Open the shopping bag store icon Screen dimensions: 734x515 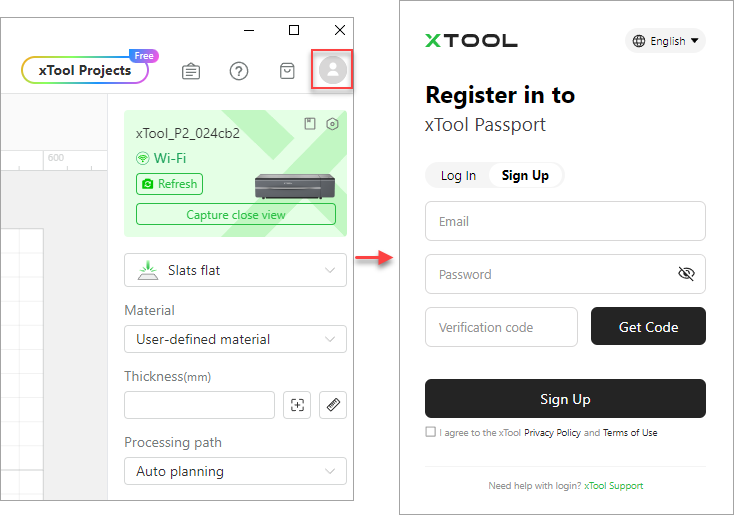click(287, 71)
